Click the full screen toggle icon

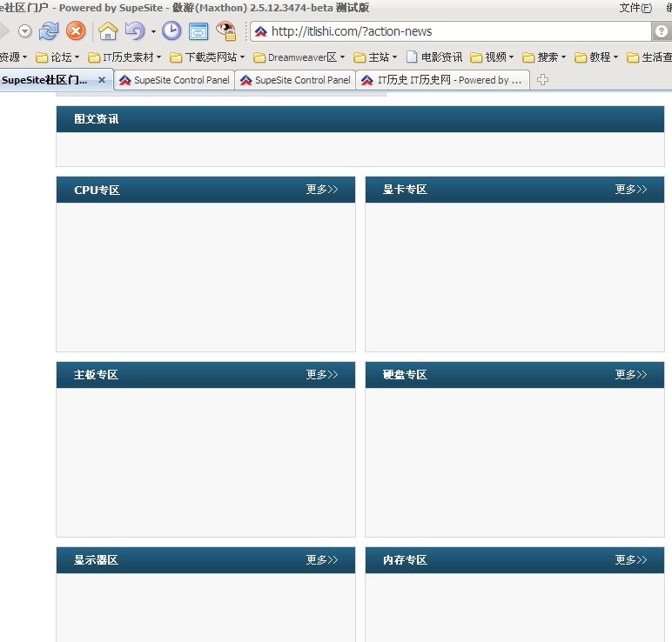(198, 31)
